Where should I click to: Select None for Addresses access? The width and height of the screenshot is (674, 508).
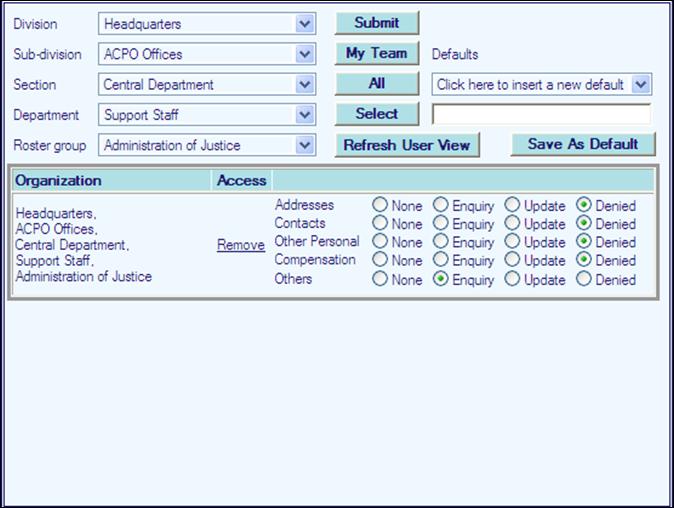(380, 206)
